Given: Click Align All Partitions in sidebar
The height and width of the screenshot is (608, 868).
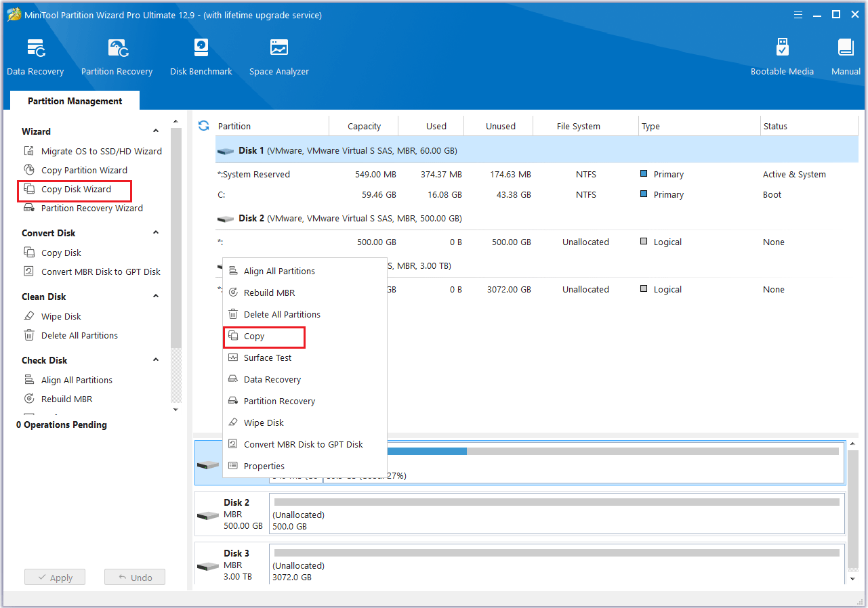Looking at the screenshot, I should 68,380.
